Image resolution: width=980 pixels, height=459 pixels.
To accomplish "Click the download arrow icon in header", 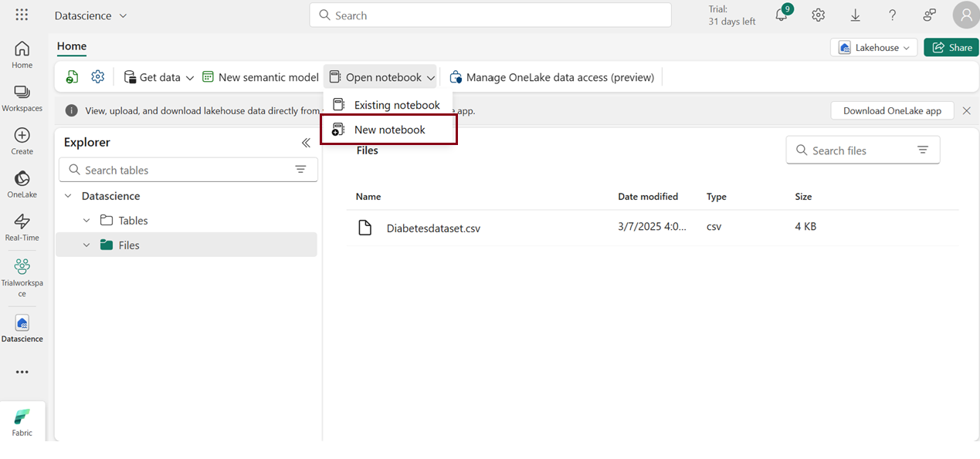I will [x=856, y=15].
